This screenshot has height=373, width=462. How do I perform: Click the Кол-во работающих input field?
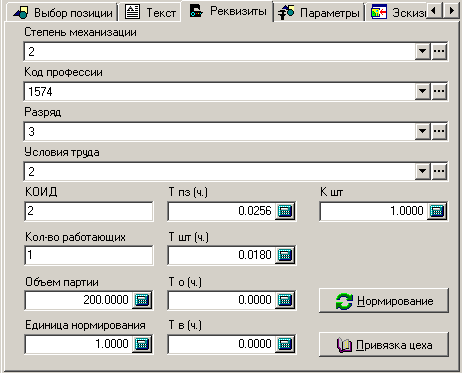tap(89, 255)
